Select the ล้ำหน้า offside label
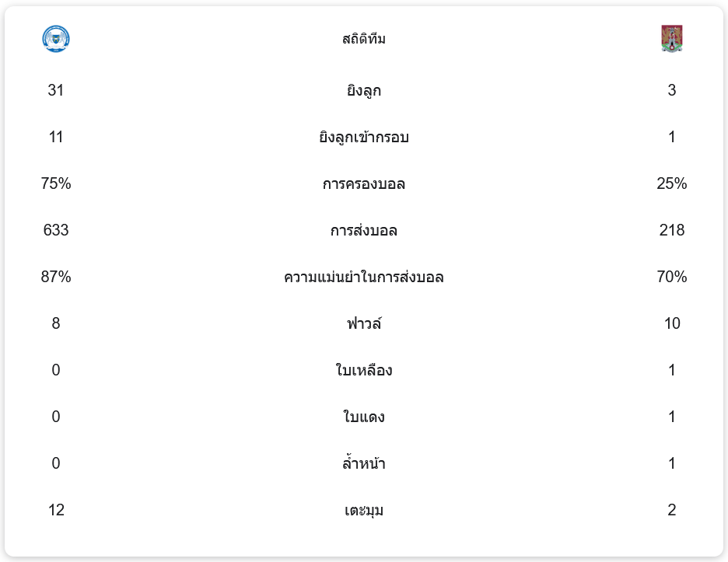The width and height of the screenshot is (728, 562). click(364, 464)
